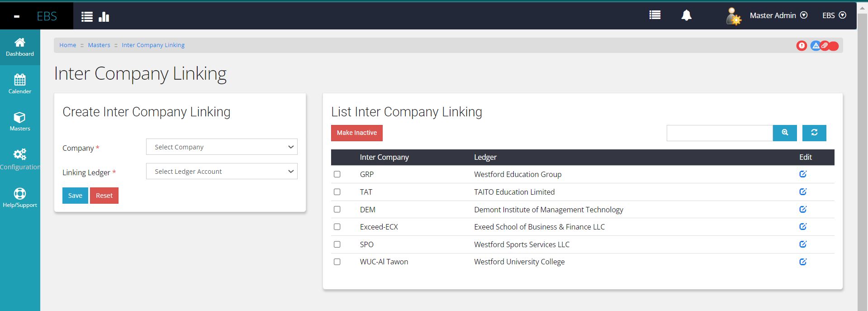The height and width of the screenshot is (311, 868).
Task: Expand the Select Ledger Account dropdown
Action: [222, 172]
